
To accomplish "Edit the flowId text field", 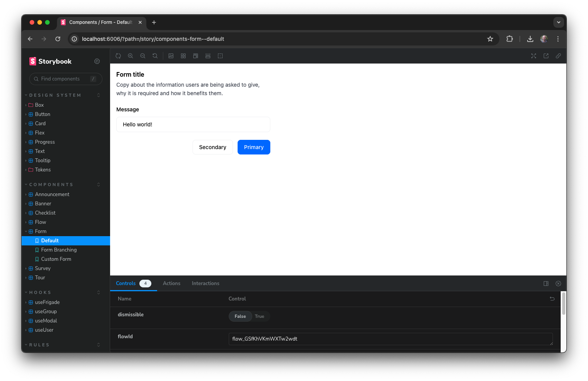I will coord(391,339).
